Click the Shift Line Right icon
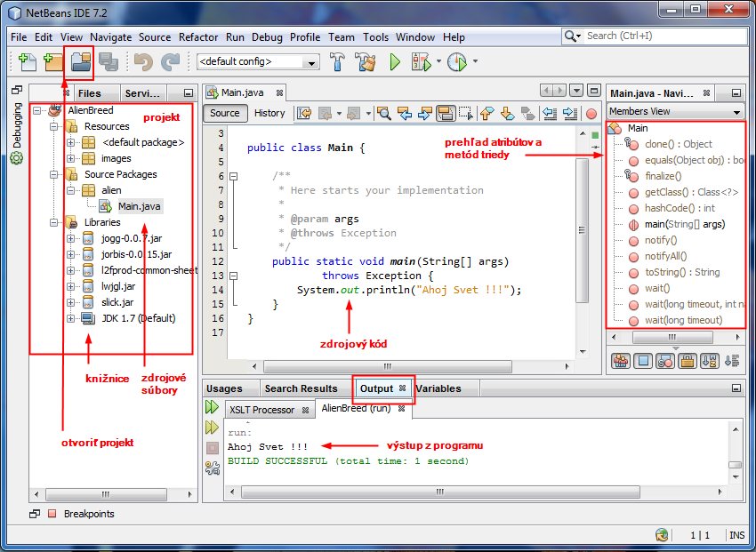The height and width of the screenshot is (552, 756). (570, 114)
